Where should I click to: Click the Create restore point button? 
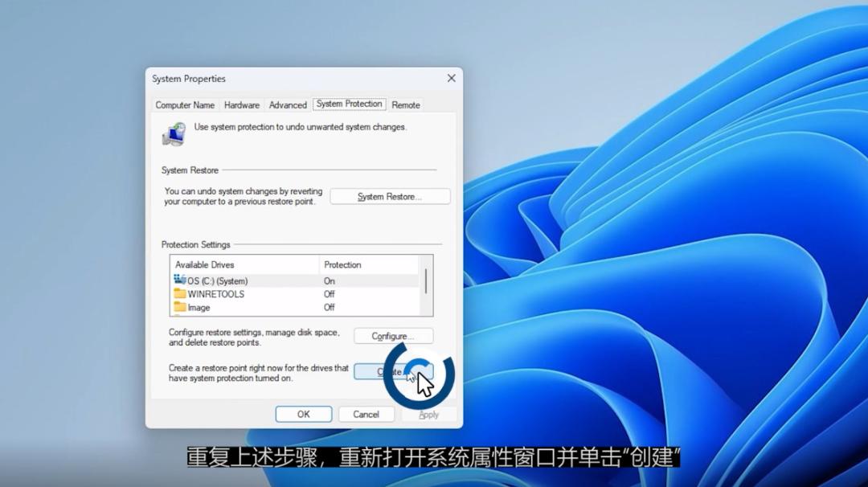click(393, 371)
